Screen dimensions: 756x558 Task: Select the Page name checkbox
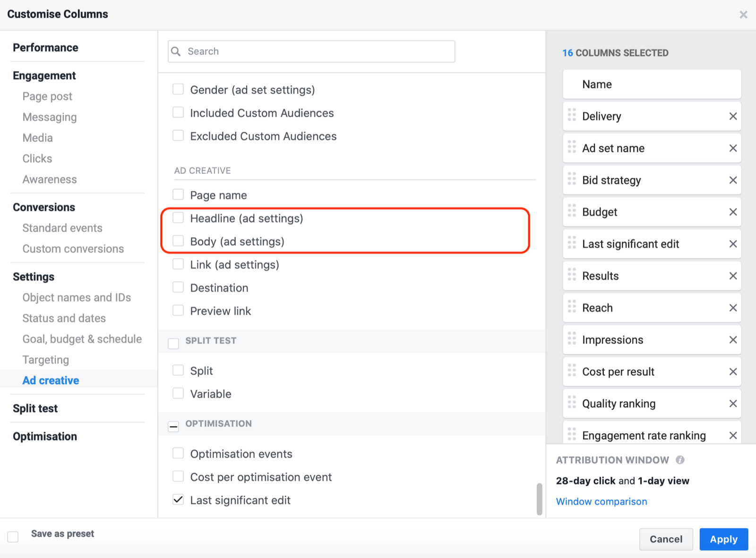tap(178, 194)
